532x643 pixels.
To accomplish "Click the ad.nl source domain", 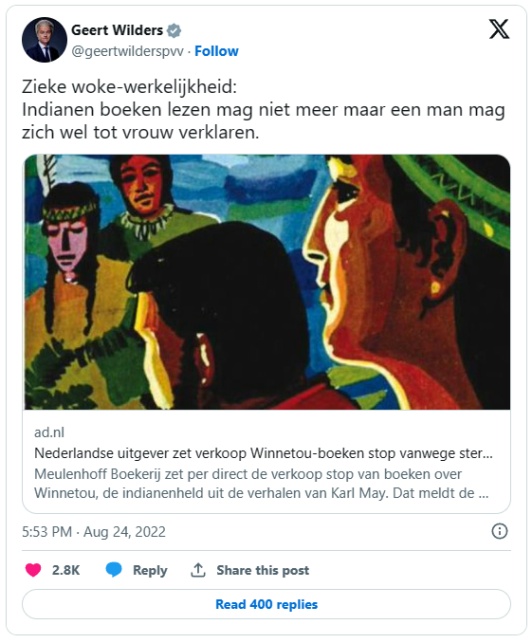I will (x=49, y=433).
